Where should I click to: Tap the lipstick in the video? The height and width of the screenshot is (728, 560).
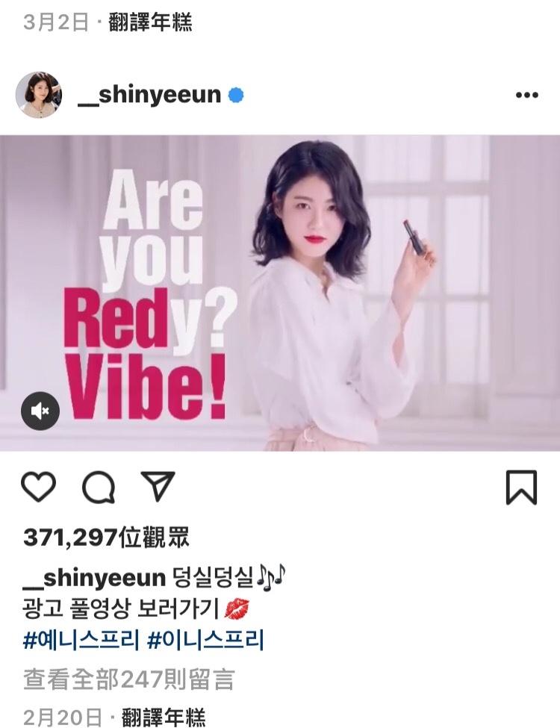tap(413, 237)
